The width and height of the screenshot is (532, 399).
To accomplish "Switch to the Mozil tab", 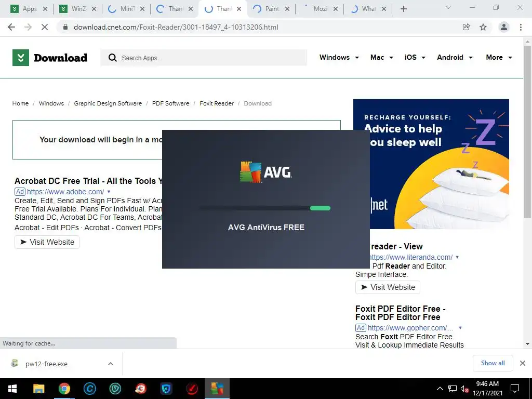I will coord(320,9).
